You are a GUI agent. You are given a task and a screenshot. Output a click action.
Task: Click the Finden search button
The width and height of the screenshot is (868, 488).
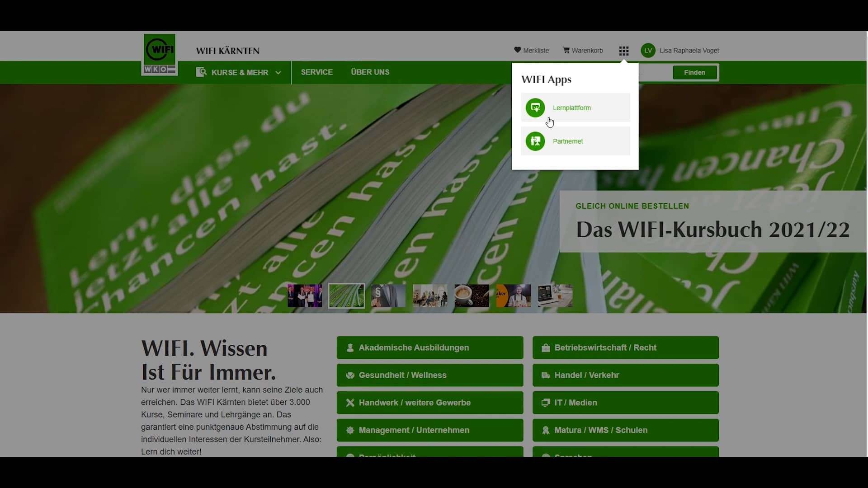pos(694,72)
